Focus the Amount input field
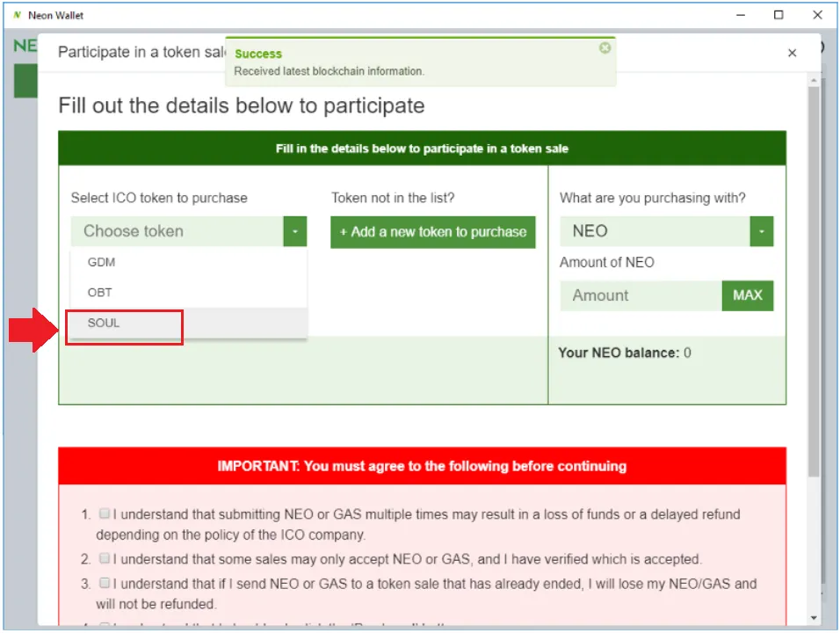The height and width of the screenshot is (633, 840). 641,295
